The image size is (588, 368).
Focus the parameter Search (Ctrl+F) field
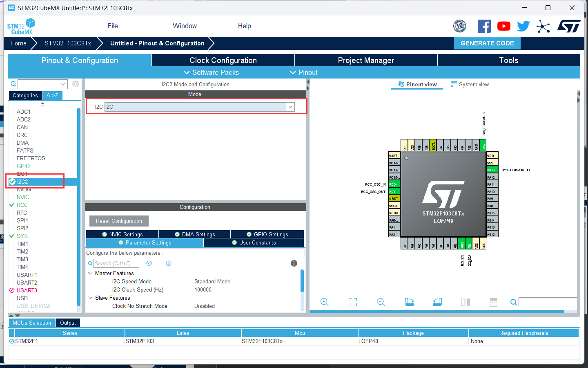116,263
